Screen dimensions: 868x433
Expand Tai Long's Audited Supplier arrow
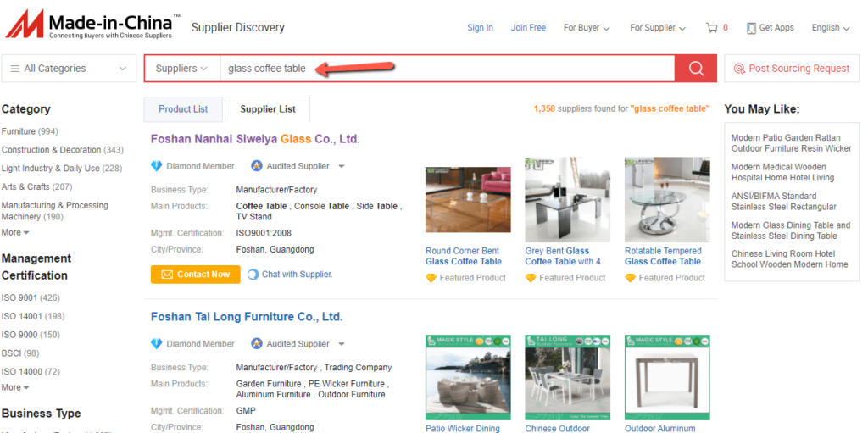click(x=342, y=344)
